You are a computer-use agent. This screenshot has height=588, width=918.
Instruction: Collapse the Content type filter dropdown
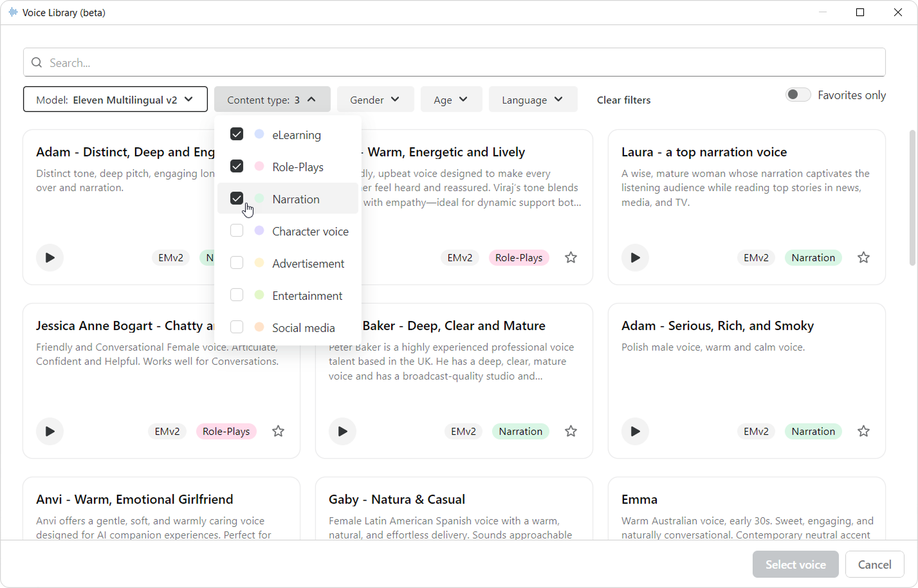(272, 100)
